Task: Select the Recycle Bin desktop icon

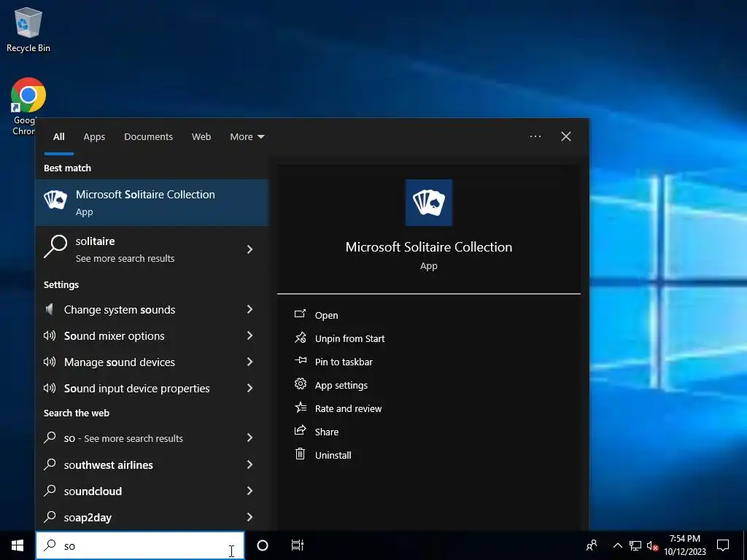Action: (x=28, y=29)
